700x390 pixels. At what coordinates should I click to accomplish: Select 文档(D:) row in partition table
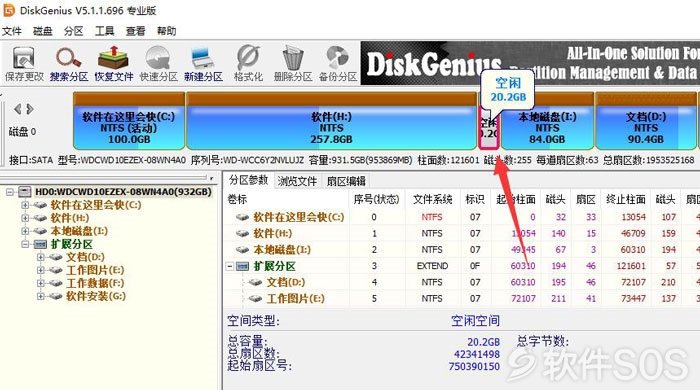pyautogui.click(x=462, y=282)
